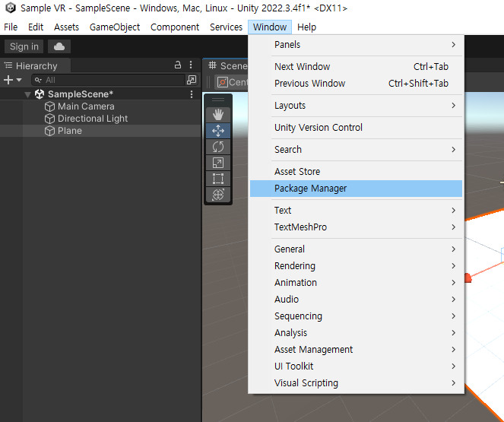Click the Sign in button
Screen dimensions: 504x422
[24, 46]
